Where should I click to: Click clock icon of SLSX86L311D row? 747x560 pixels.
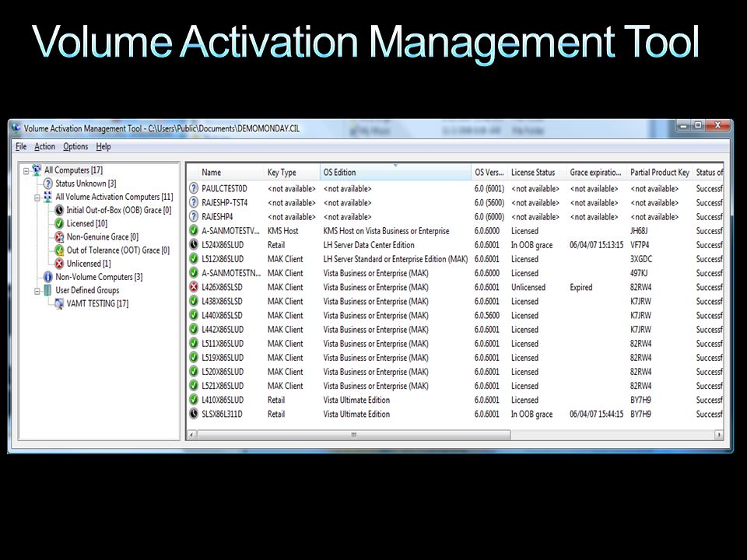click(x=194, y=414)
